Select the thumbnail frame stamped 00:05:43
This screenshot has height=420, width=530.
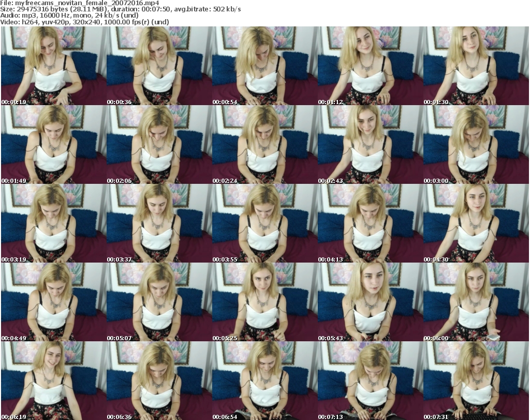[x=371, y=302]
